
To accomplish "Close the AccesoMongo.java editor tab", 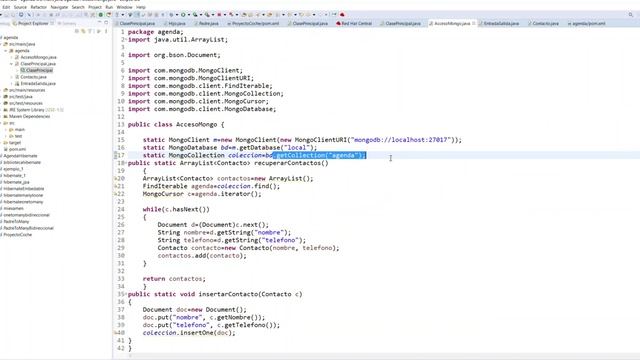I will [x=473, y=24].
